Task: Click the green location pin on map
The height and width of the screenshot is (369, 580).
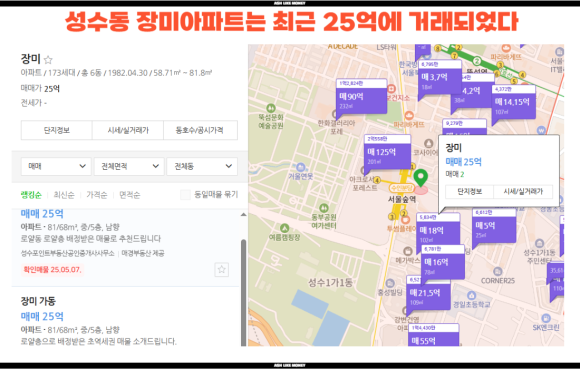Action: click(x=420, y=178)
